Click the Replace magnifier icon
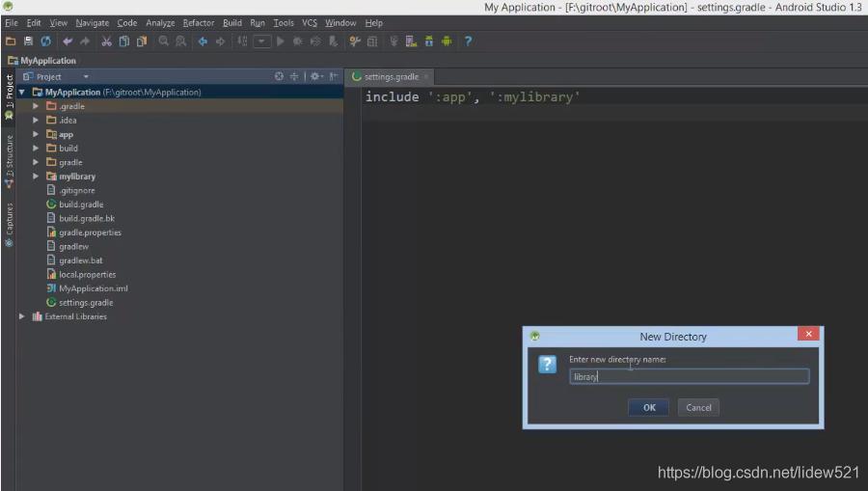 point(181,41)
